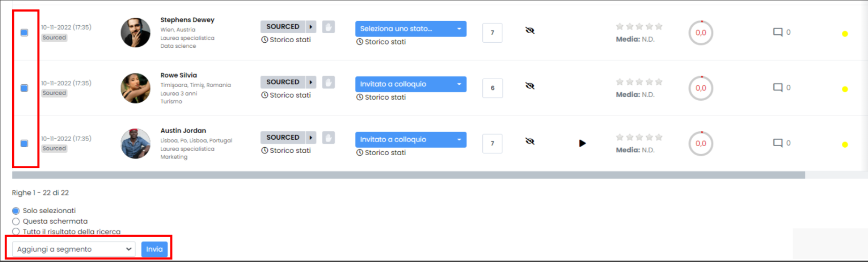The image size is (868, 262).
Task: Click the horizontal scrollbar below the table
Action: [x=408, y=175]
